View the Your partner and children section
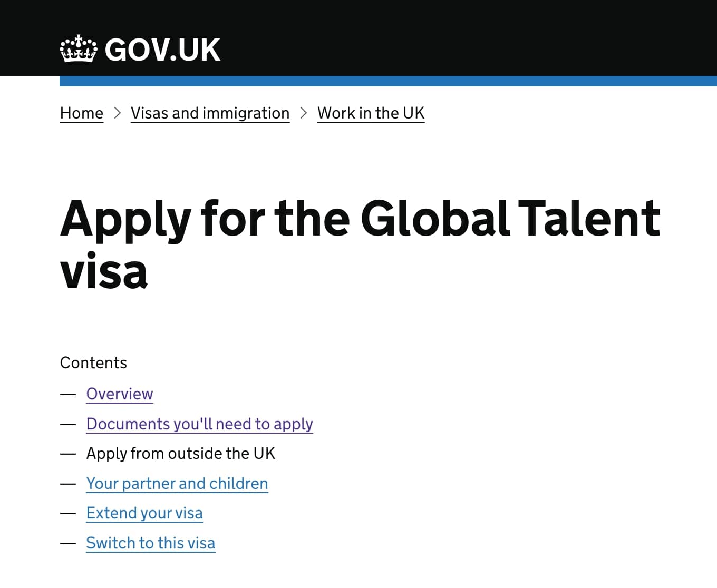Image resolution: width=717 pixels, height=588 pixels. click(x=177, y=484)
